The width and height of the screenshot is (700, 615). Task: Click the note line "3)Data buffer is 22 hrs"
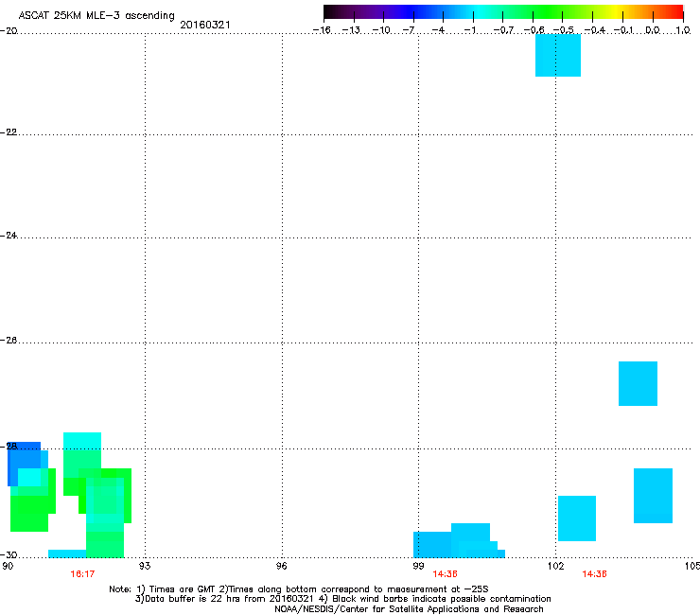(x=342, y=599)
